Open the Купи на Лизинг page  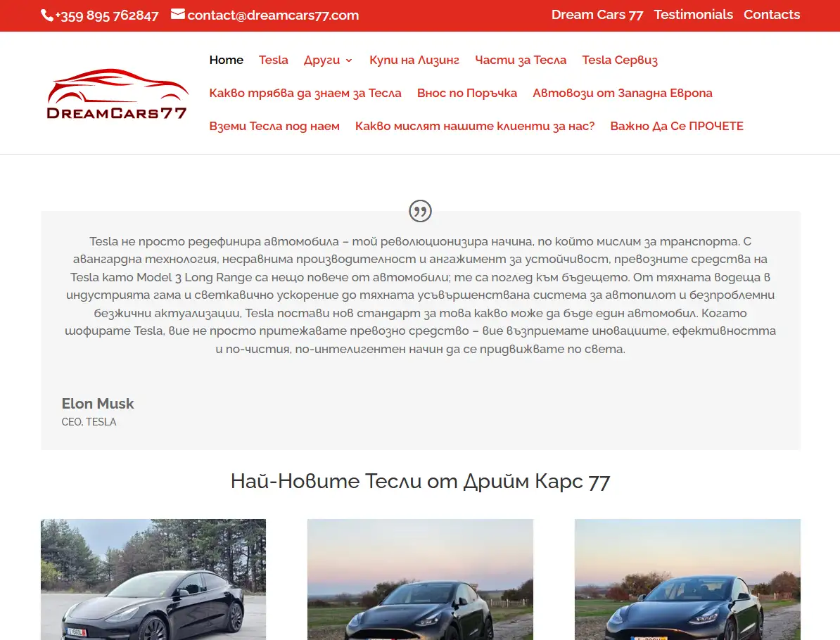(x=414, y=60)
